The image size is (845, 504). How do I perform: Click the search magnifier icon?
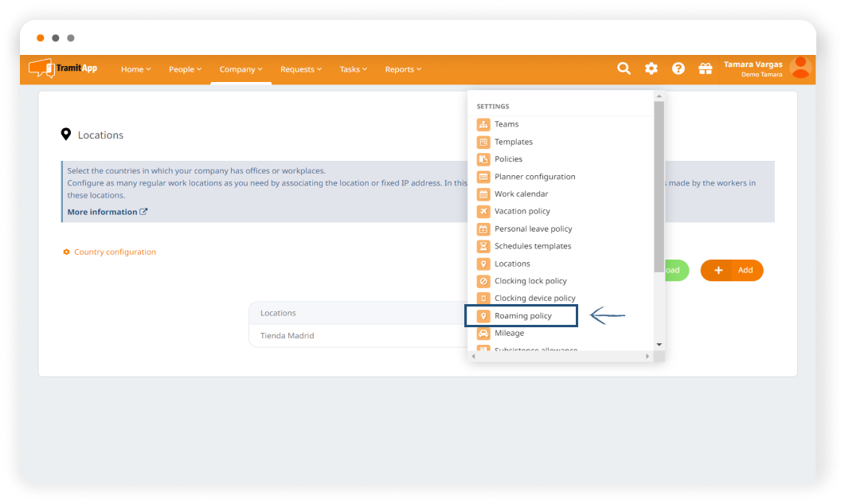[x=624, y=69]
